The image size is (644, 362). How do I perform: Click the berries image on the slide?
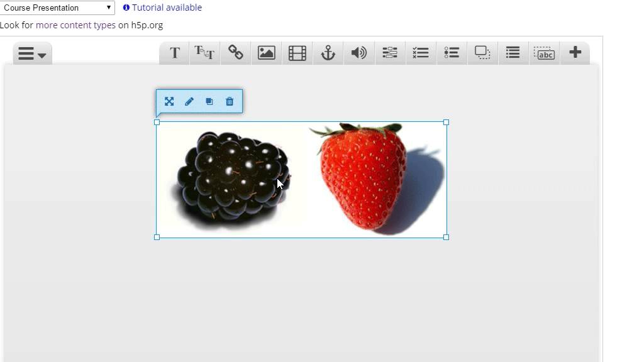click(301, 180)
